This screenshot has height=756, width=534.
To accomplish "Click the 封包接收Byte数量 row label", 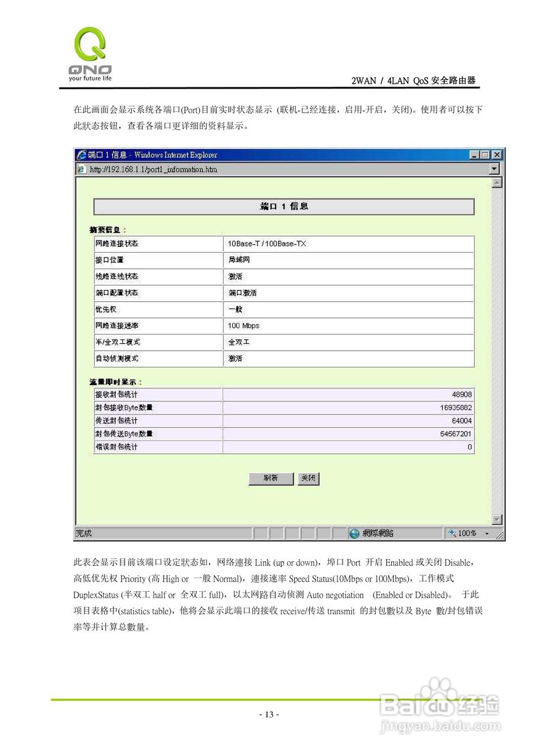I will [x=124, y=408].
